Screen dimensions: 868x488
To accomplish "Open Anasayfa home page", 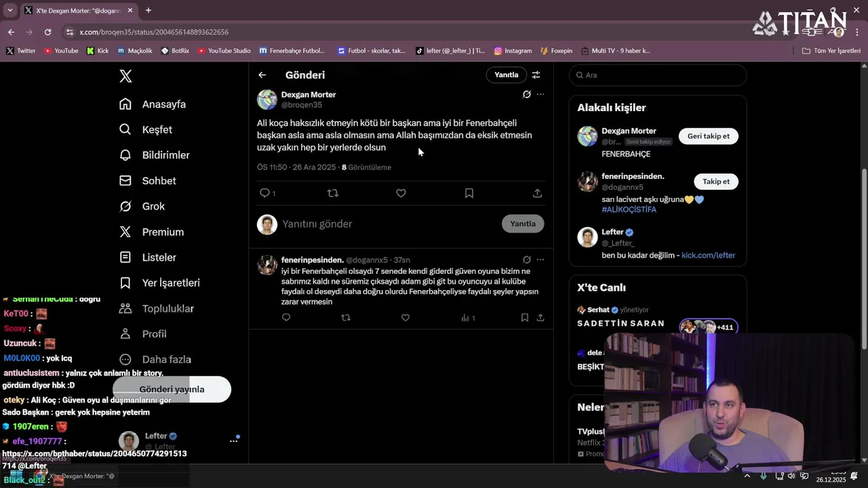I will [x=153, y=104].
